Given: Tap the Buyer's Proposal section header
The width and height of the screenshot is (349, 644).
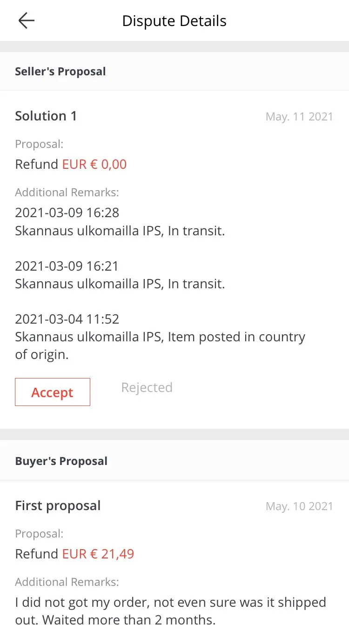Looking at the screenshot, I should [61, 461].
